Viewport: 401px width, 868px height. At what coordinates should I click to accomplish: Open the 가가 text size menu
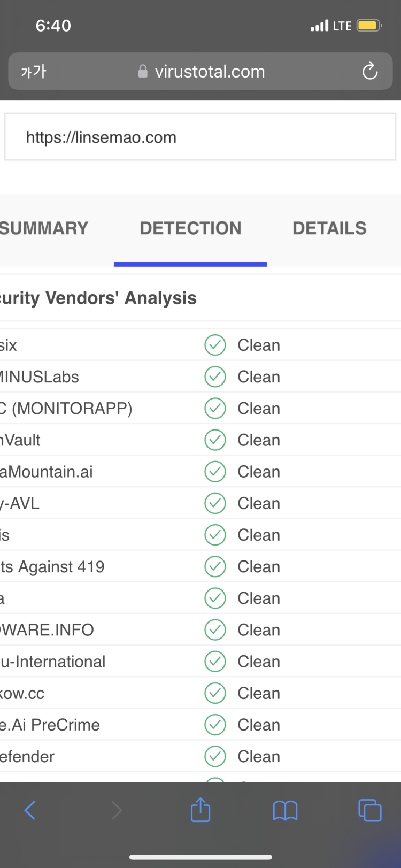34,71
